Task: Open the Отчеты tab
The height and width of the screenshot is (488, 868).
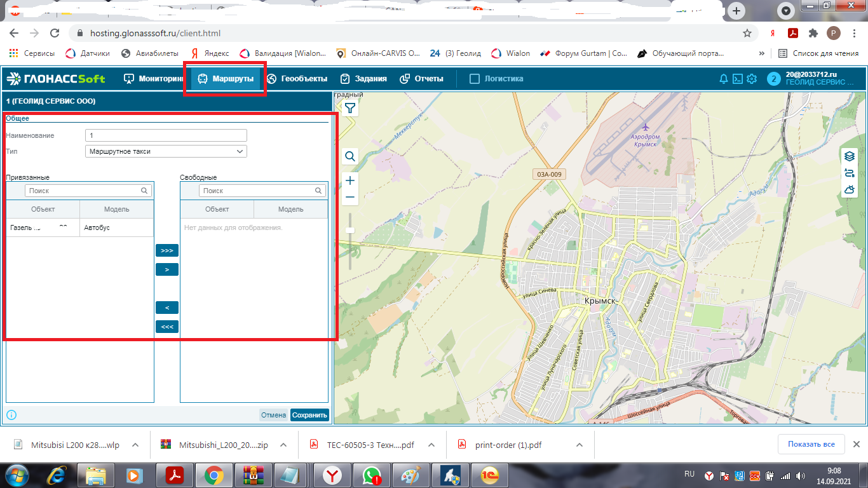Action: tap(421, 79)
